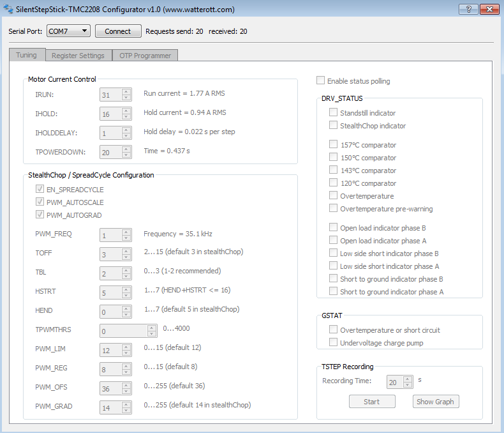Toggle the PWM_AUTOSCALE checkbox

point(40,202)
